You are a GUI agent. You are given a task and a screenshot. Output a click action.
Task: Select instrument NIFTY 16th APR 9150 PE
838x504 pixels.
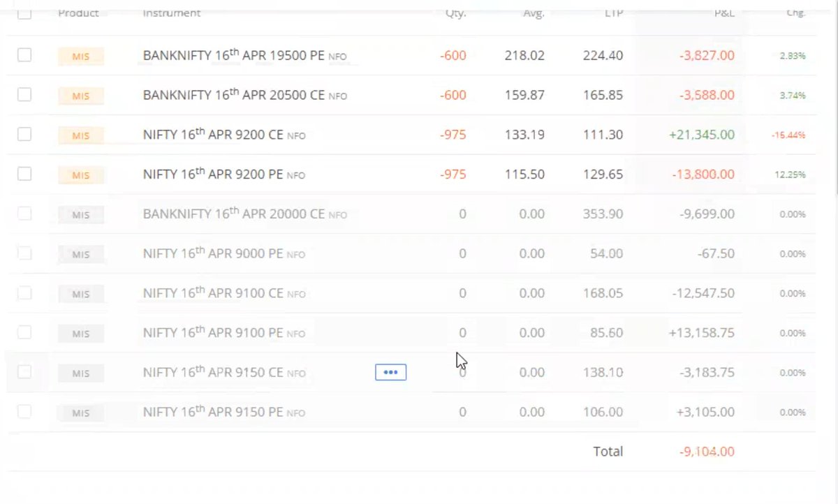(x=224, y=413)
